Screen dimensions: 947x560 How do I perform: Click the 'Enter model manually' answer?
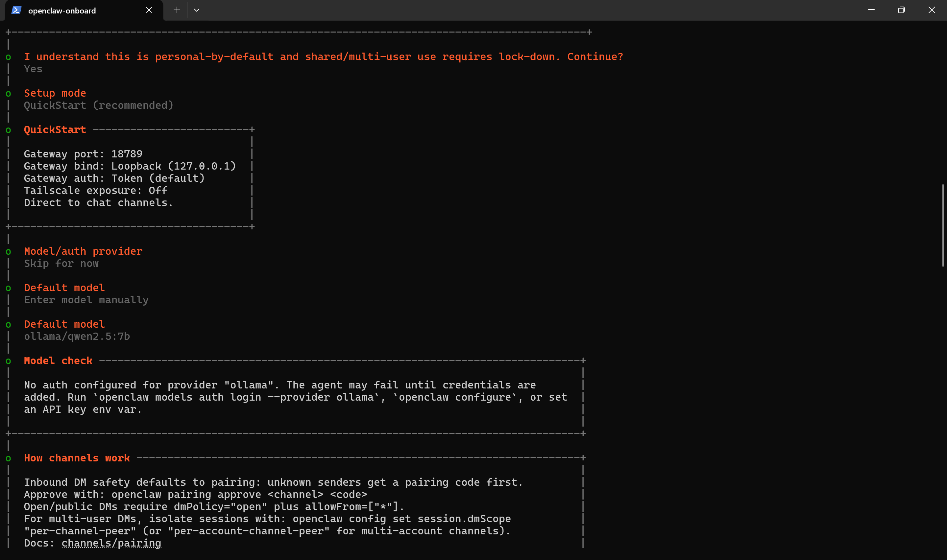coord(86,300)
